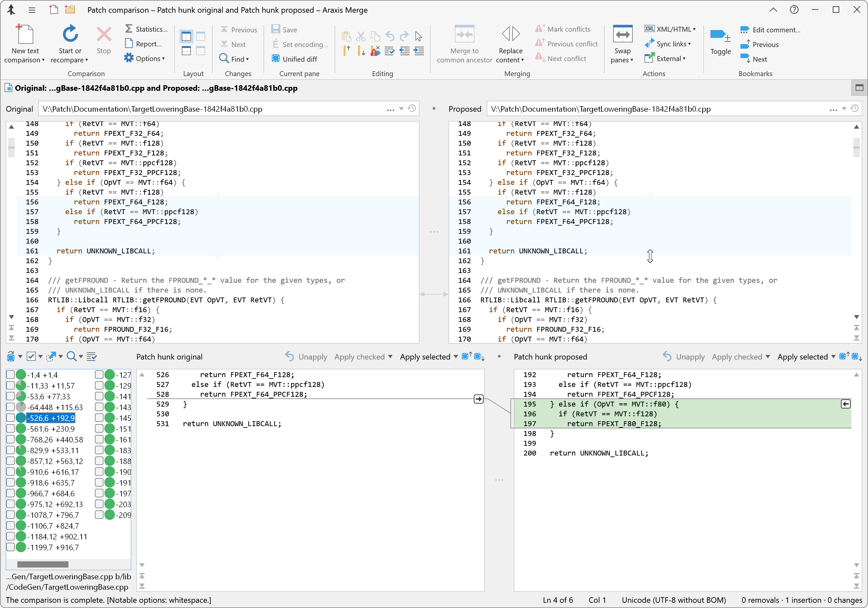Screen dimensions: 868x608
Task: Click the Find magnifier icon
Action: [x=224, y=59]
